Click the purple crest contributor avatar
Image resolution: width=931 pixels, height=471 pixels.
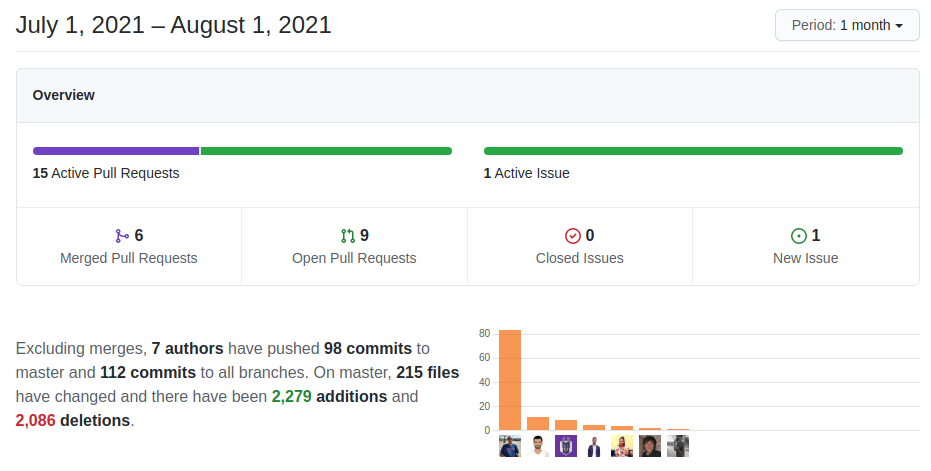tap(566, 446)
